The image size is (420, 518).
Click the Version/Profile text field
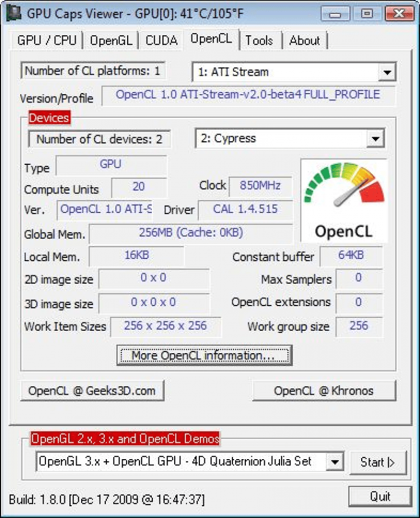pyautogui.click(x=248, y=95)
